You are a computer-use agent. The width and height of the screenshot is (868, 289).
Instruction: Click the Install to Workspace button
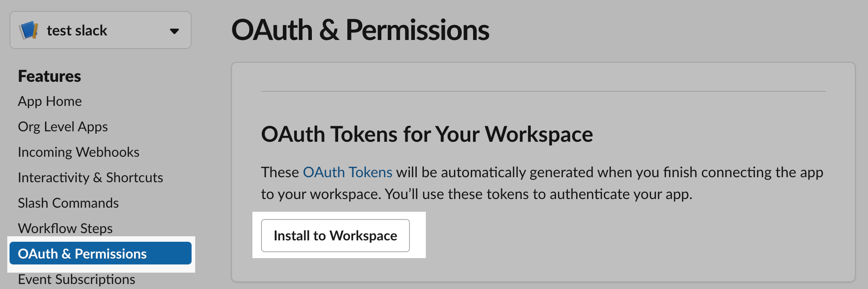(335, 235)
